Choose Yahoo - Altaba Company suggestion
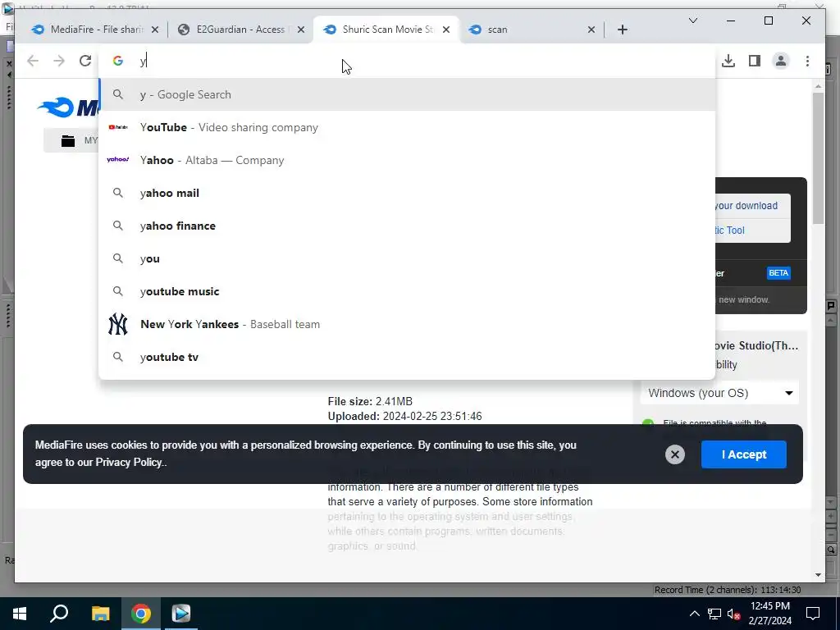The image size is (840, 630). tap(407, 160)
